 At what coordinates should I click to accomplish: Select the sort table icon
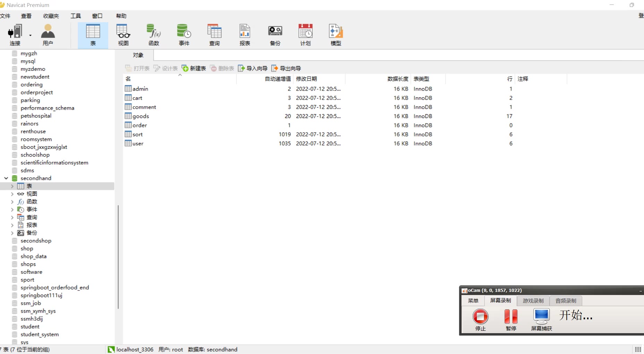click(128, 134)
